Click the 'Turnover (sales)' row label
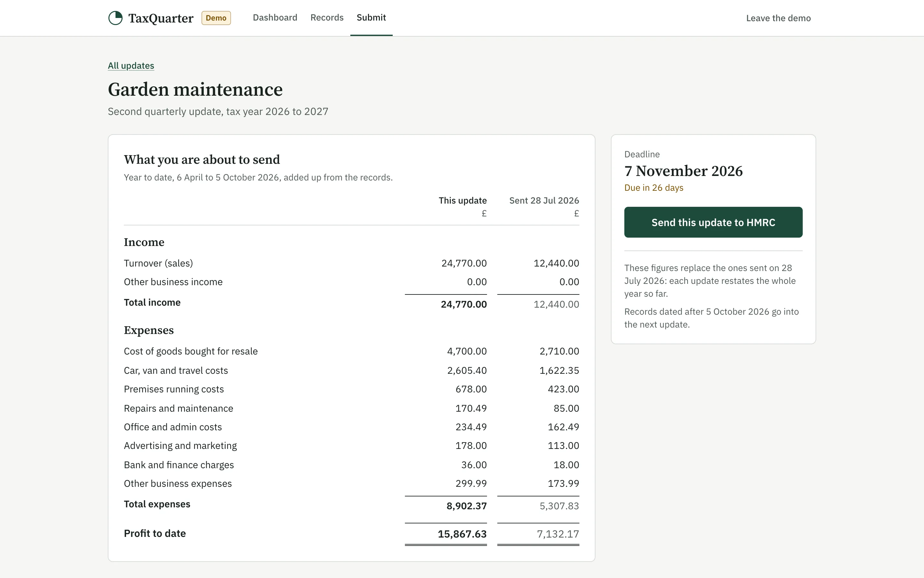 tap(158, 263)
